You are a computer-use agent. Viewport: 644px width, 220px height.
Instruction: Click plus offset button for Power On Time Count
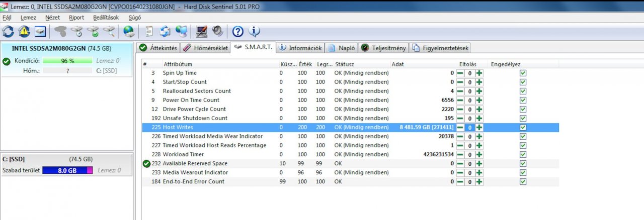[x=479, y=100]
